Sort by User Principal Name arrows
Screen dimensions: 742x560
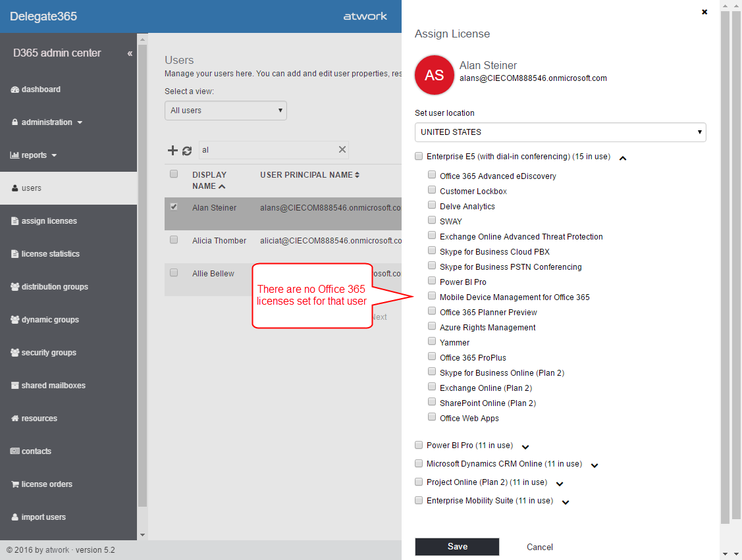pos(358,174)
